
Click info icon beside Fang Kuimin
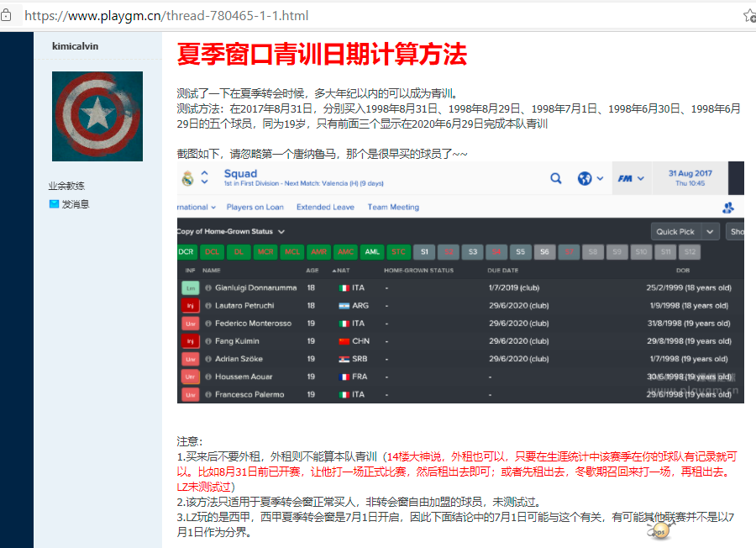coord(208,341)
